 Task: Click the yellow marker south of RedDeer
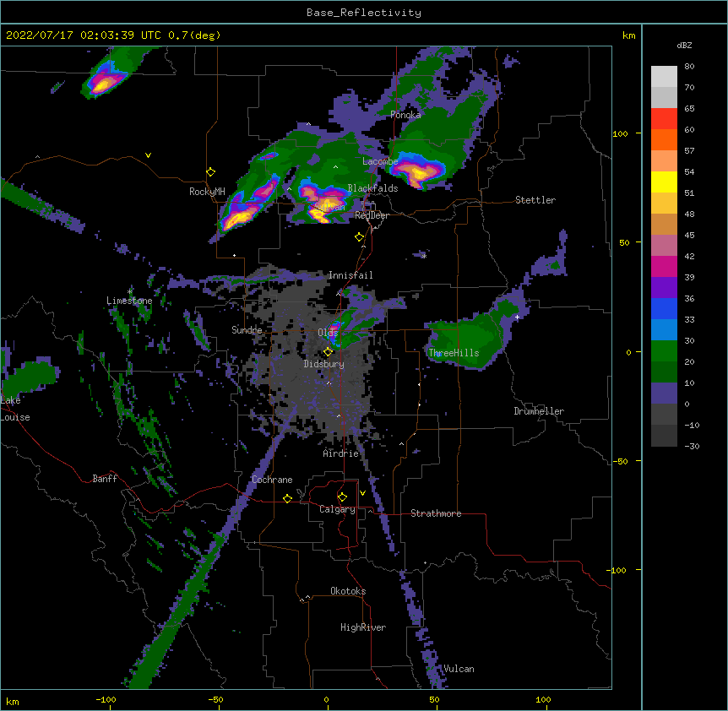[x=360, y=237]
